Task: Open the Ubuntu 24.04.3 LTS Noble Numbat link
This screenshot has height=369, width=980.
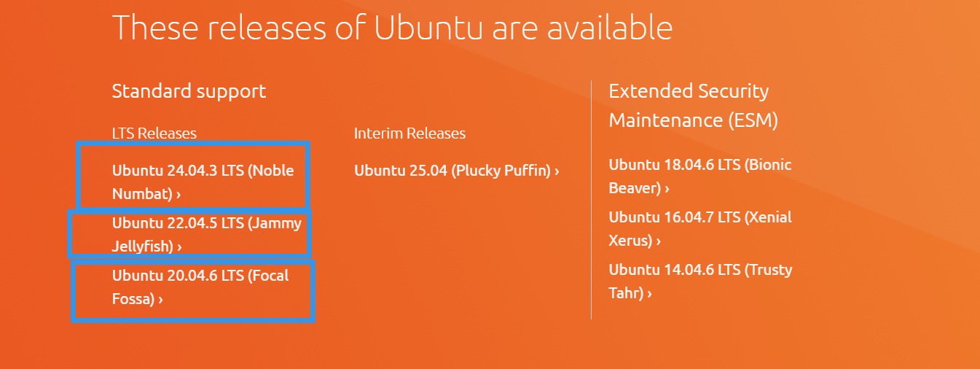Action: pyautogui.click(x=203, y=182)
